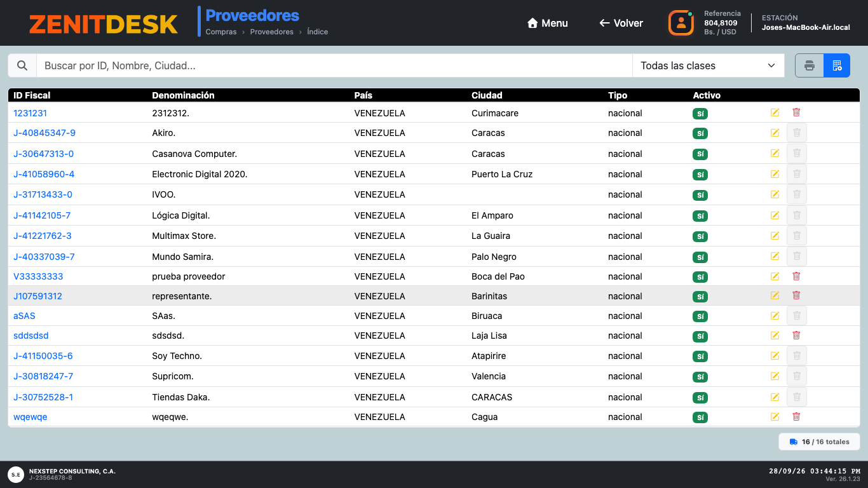Screen dimensions: 868x488
Task: Click the Proveedores breadcrumb item
Action: pyautogui.click(x=272, y=32)
